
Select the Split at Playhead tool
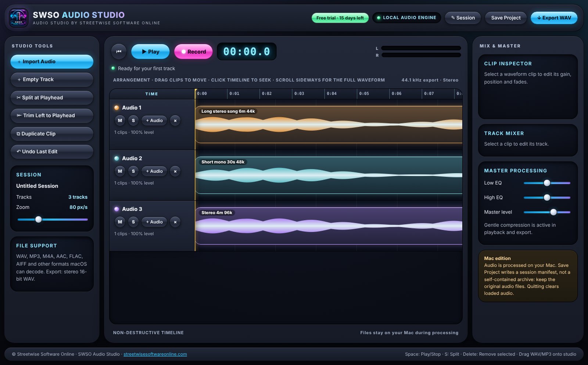pyautogui.click(x=52, y=98)
